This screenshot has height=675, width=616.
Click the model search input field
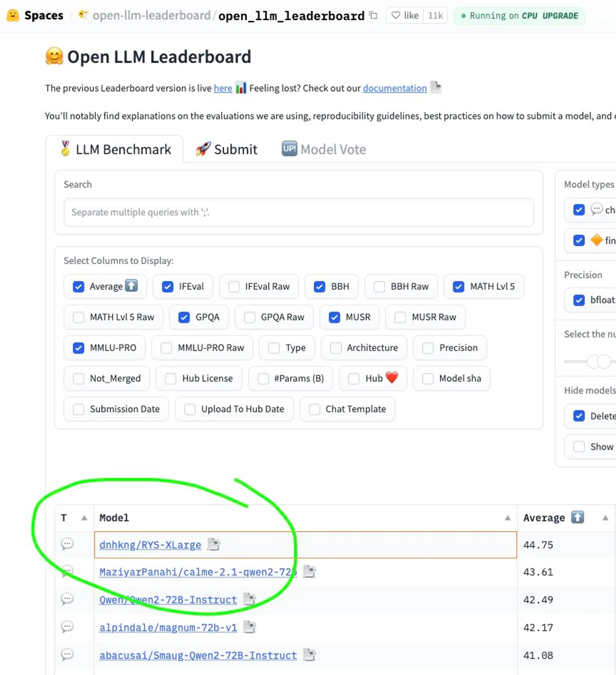(298, 212)
